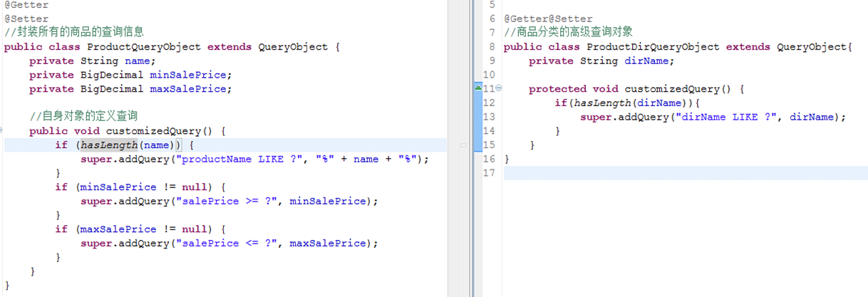Viewport: 868px width, 297px height.
Task: Click the maxSalePrice field declaration
Action: click(x=190, y=89)
